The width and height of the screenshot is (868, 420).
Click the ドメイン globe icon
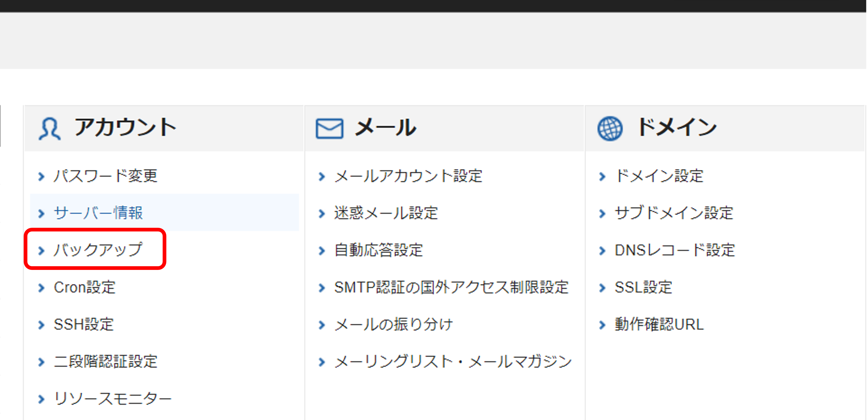point(610,129)
